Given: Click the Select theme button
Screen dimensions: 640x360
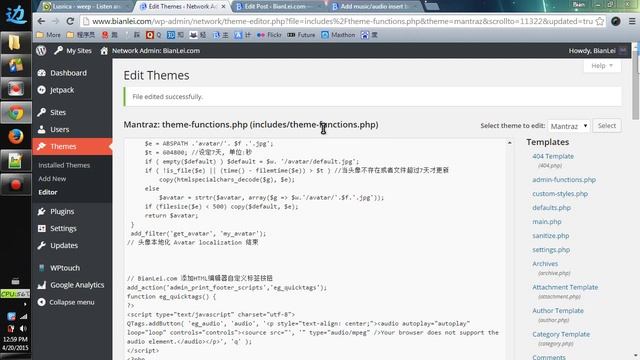Looking at the screenshot, I should [x=607, y=126].
